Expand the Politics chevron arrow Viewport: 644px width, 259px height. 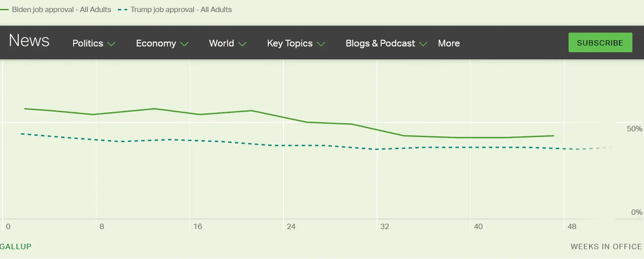[112, 44]
